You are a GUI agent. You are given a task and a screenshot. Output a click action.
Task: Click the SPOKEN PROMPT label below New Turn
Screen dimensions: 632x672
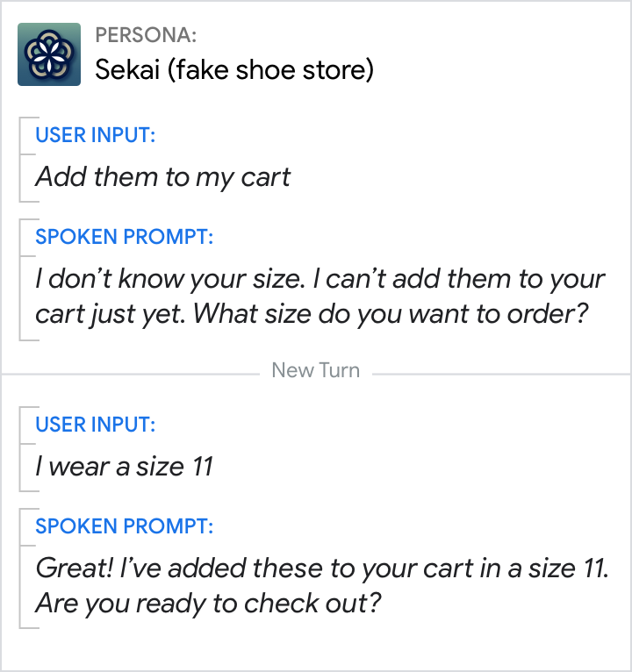pyautogui.click(x=124, y=526)
